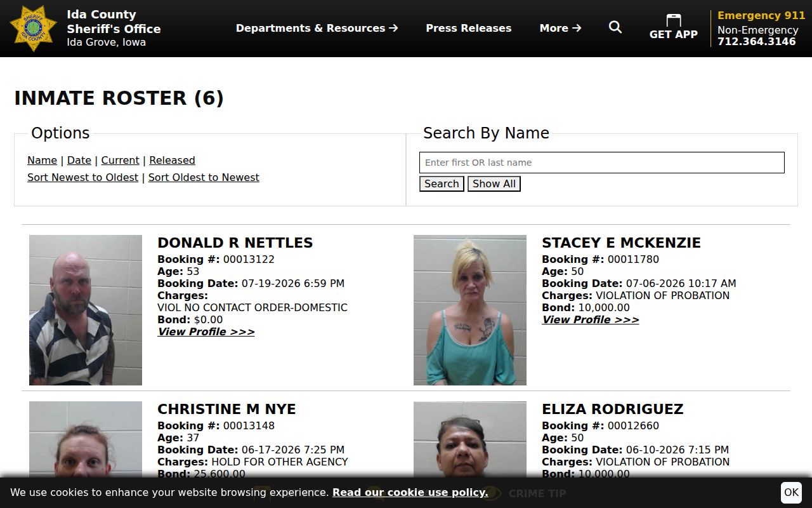Select booking number 00012660

click(633, 426)
